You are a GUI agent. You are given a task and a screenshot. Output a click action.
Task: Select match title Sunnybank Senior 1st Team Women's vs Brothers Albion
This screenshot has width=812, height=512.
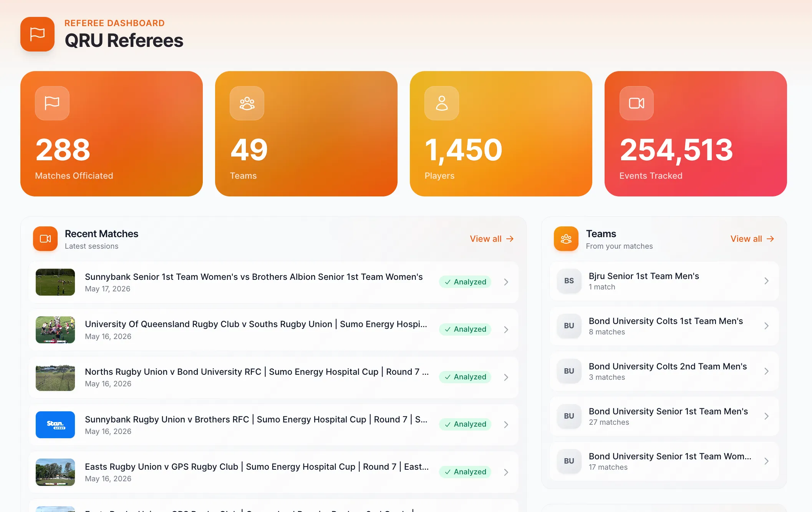point(254,277)
